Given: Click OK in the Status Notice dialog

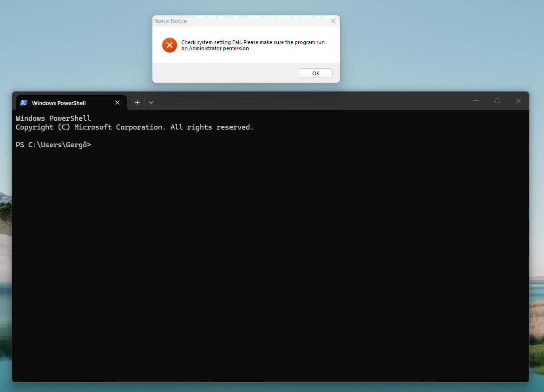Looking at the screenshot, I should click(315, 73).
